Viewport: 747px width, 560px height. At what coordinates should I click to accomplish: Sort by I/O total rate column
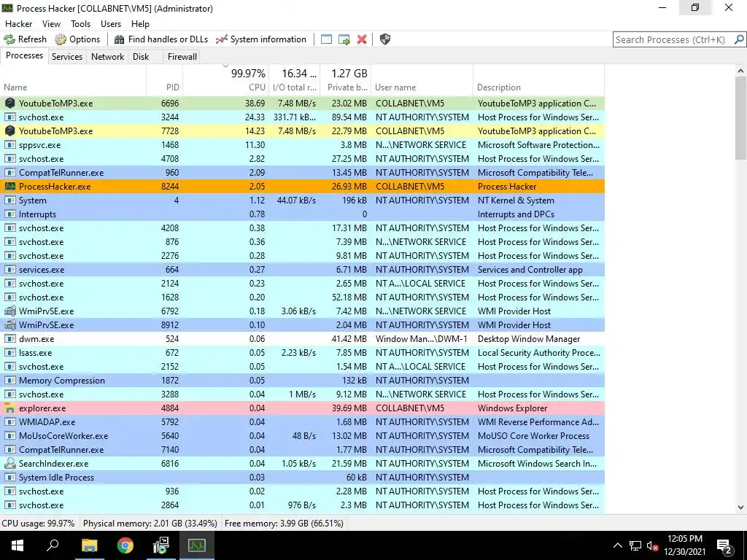click(295, 80)
